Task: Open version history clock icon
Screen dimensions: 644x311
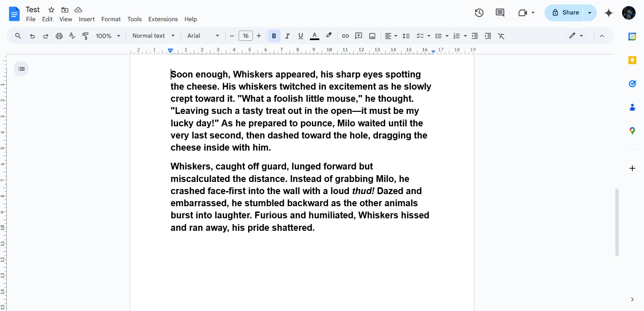Action: (x=479, y=13)
